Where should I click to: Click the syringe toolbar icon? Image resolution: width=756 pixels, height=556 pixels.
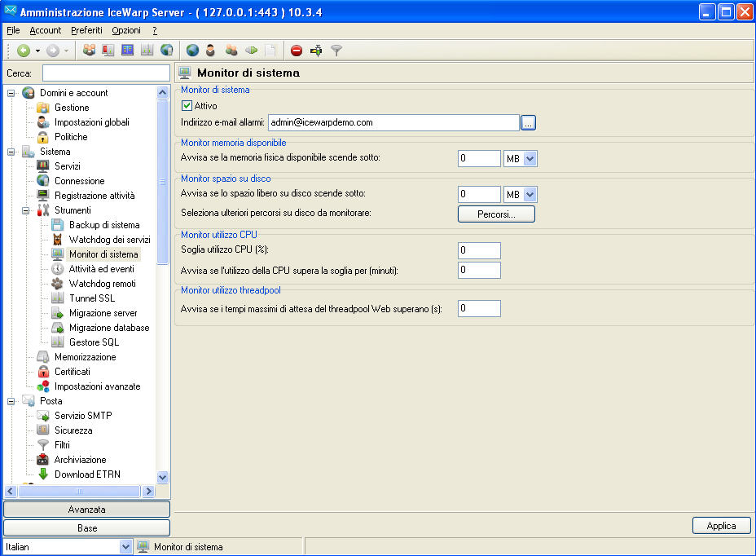click(x=316, y=51)
